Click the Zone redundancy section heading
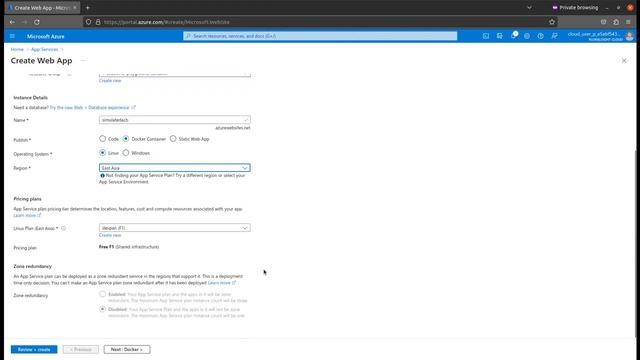640x360 pixels. (33, 266)
